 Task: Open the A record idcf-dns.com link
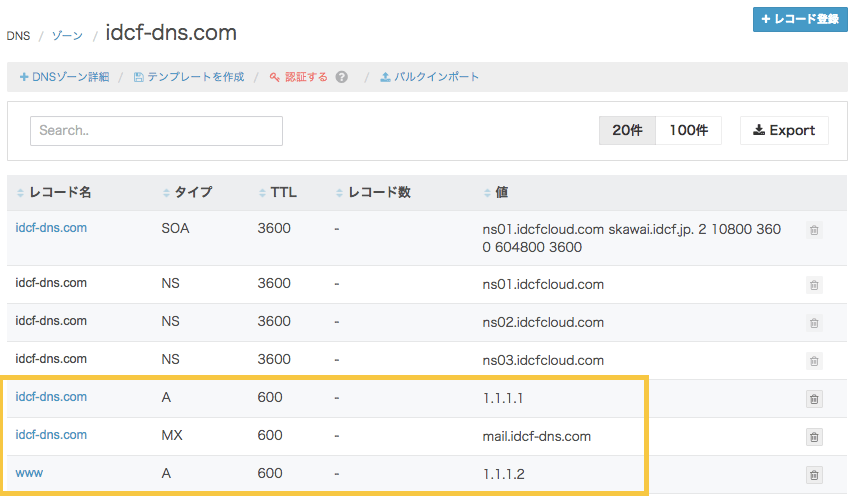click(x=51, y=397)
